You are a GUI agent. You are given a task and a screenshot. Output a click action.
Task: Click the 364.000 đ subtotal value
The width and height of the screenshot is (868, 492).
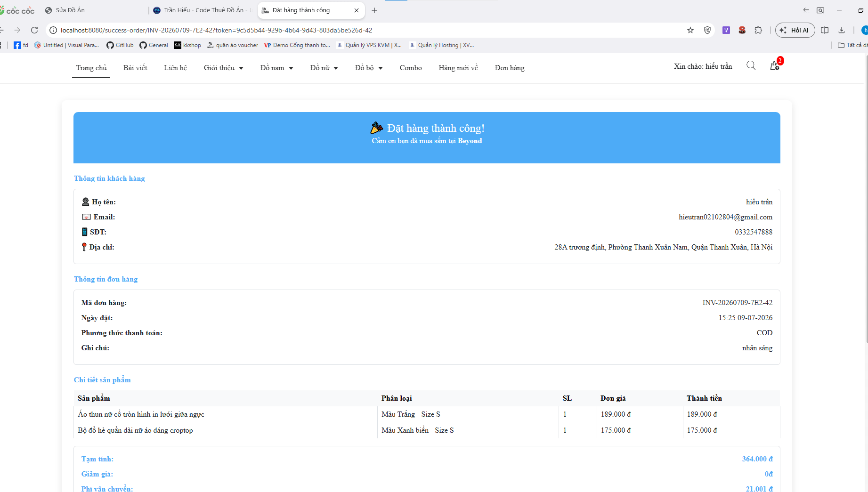(757, 459)
